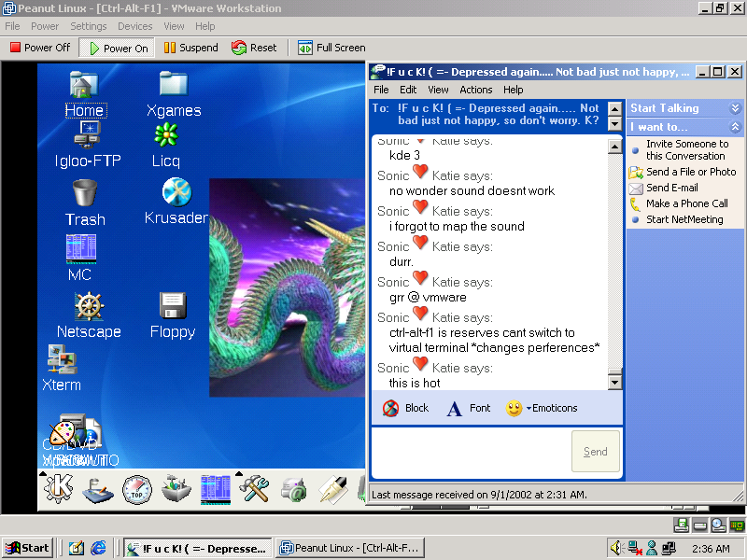
Task: Click the Full Screen toolbar button
Action: click(331, 48)
